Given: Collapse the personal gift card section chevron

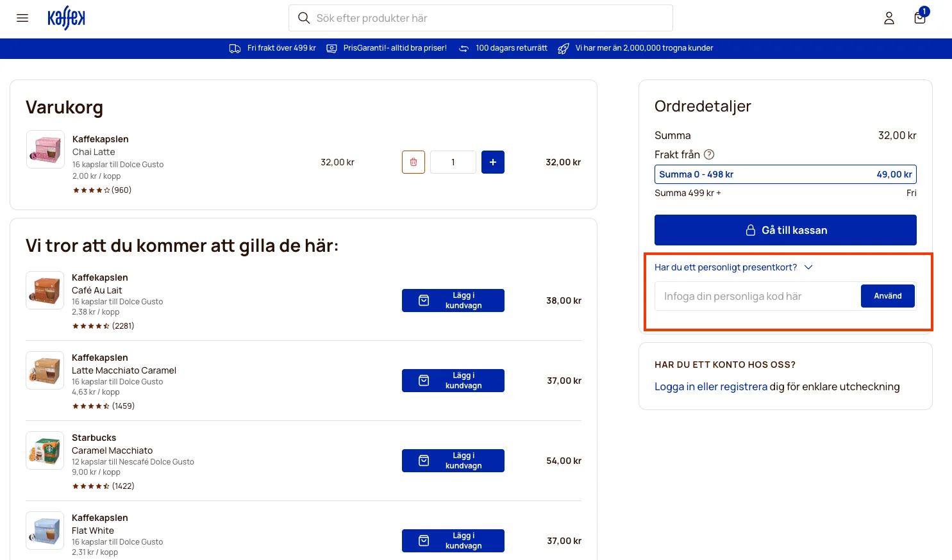Looking at the screenshot, I should (808, 267).
